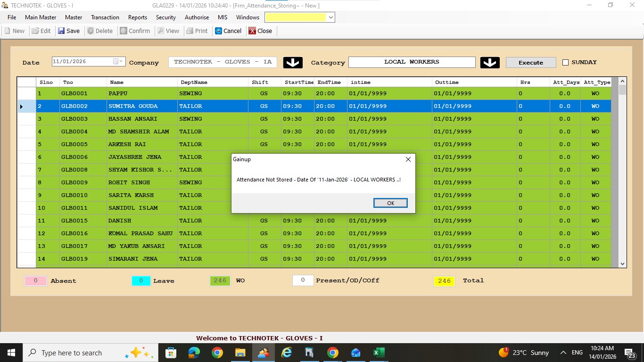Click the red Close toolbar icon
644x362 pixels.
click(252, 31)
